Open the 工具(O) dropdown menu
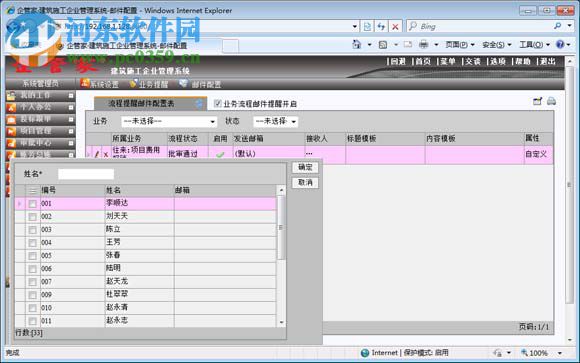This screenshot has width=580, height=363. tap(535, 45)
